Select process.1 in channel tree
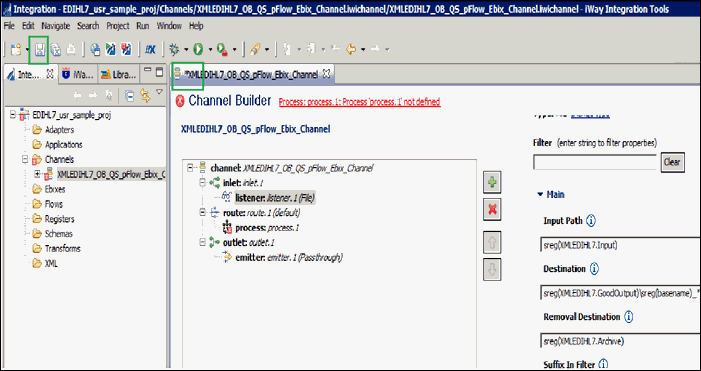This screenshot has height=371, width=701. [267, 228]
